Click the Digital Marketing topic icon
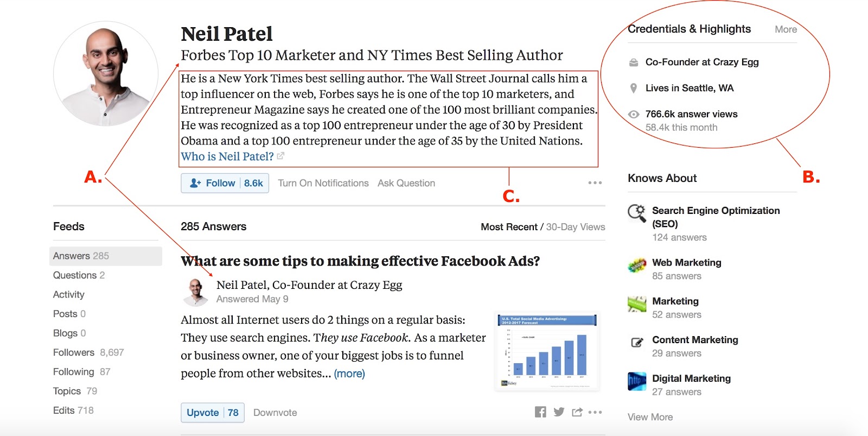 [x=637, y=381]
